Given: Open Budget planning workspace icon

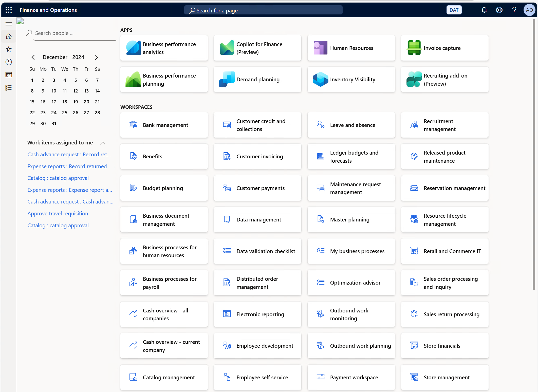Looking at the screenshot, I should [x=133, y=188].
